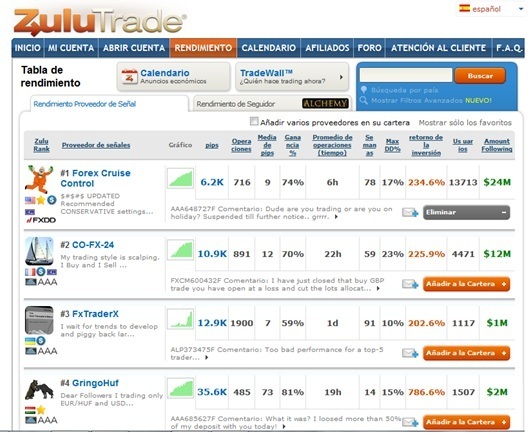Screen dimensions: 529x436
Task: Sort by Amount Following column header
Action: click(497, 145)
